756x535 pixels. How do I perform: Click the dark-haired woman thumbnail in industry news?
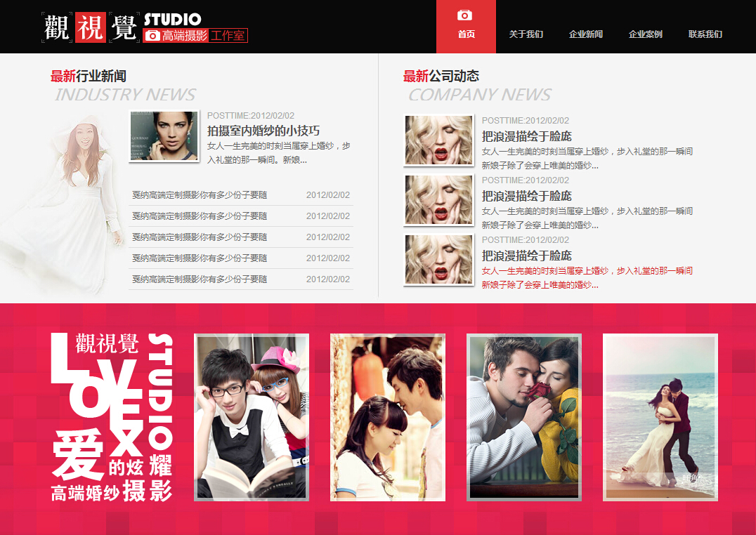[x=164, y=136]
